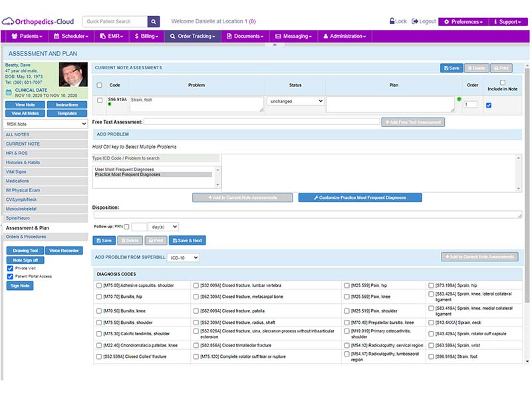Open the Billing menu
The height and width of the screenshot is (399, 532).
[146, 36]
